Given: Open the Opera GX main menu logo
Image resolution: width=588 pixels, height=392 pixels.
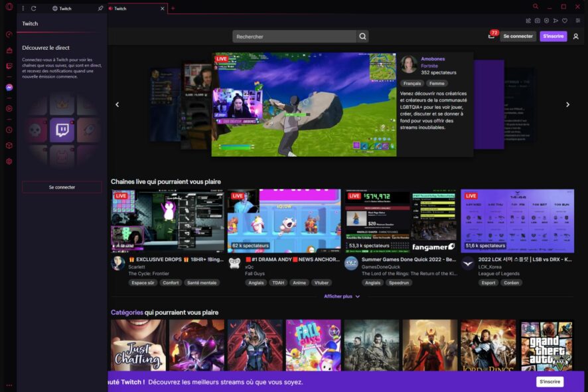Looking at the screenshot, I should click(x=9, y=7).
